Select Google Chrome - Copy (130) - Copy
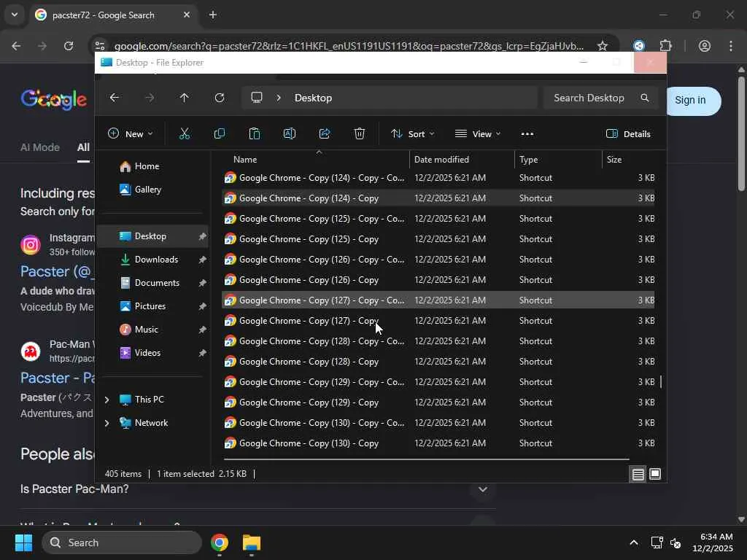Screen dimensions: 747x560 click(x=438, y=443)
